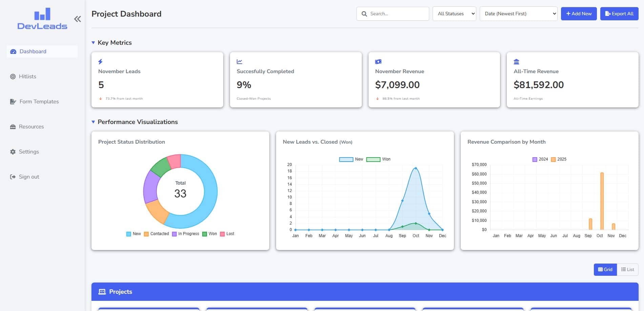The width and height of the screenshot is (644, 311).
Task: Click the Resources briefcase icon
Action: pos(13,127)
